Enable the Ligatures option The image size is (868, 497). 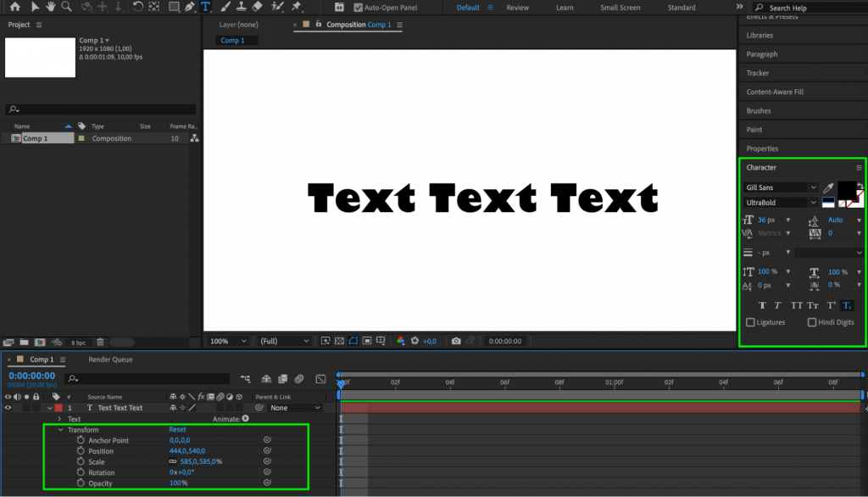[x=750, y=322]
